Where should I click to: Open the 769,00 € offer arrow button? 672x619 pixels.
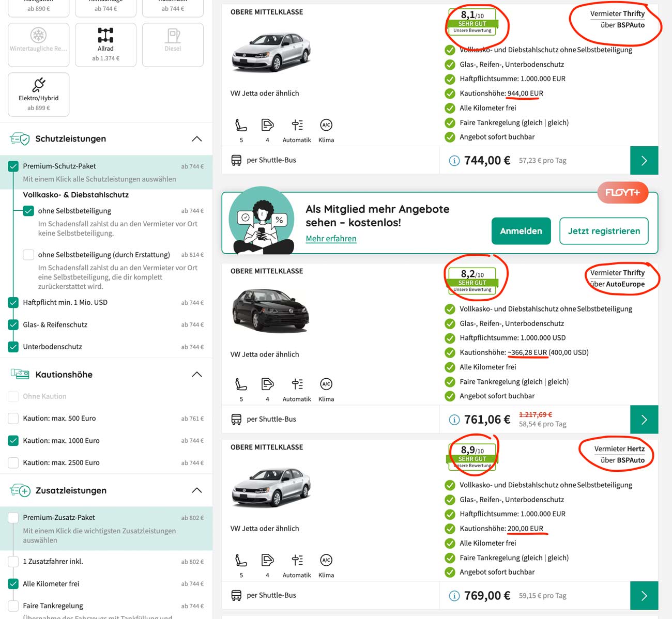[644, 596]
